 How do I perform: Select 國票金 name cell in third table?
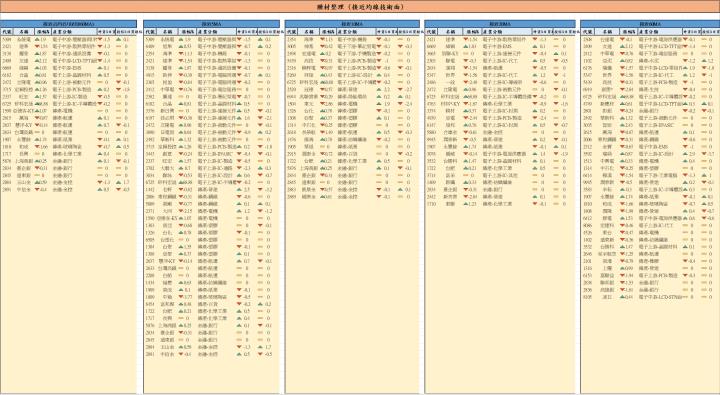pyautogui.click(x=309, y=196)
